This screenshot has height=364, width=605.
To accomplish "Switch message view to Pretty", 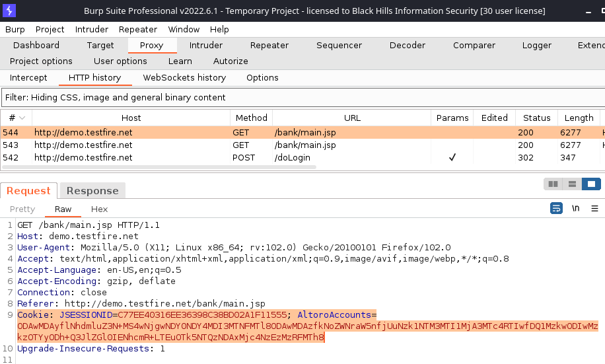I will tap(22, 209).
